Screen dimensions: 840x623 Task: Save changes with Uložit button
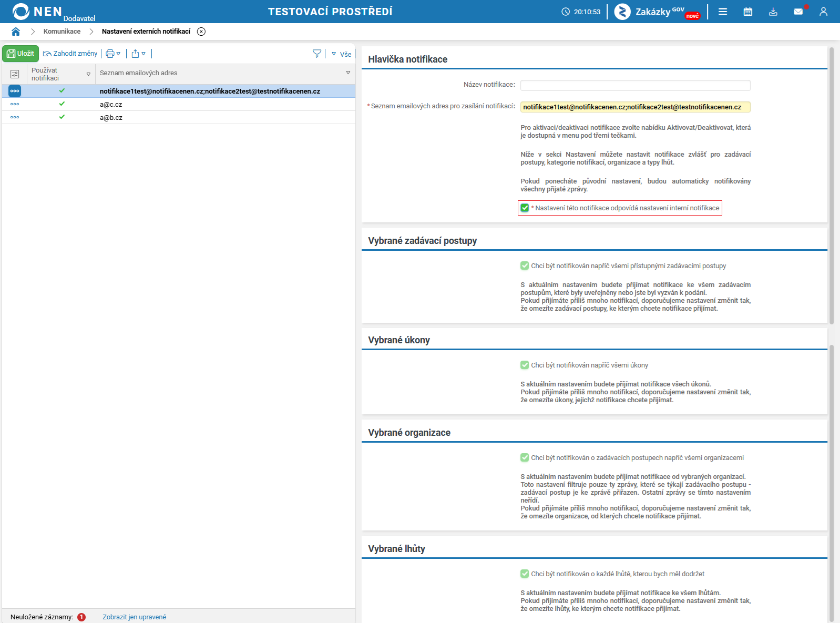coord(21,54)
